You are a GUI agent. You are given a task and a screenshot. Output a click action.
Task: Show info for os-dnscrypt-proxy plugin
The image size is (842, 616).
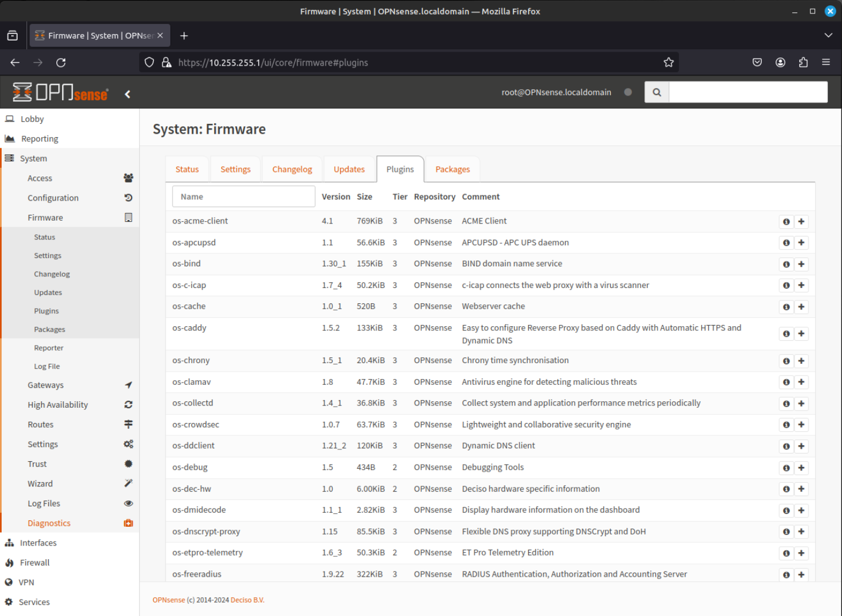(x=786, y=532)
